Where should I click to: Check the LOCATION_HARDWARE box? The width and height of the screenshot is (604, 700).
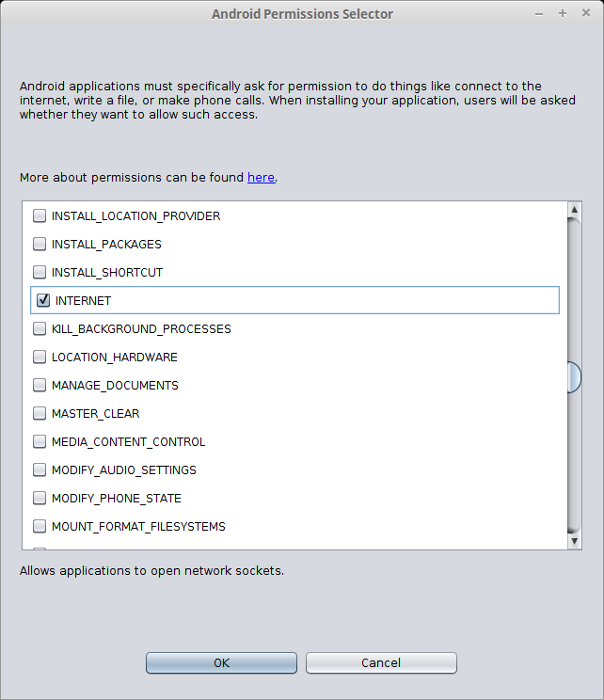[40, 357]
